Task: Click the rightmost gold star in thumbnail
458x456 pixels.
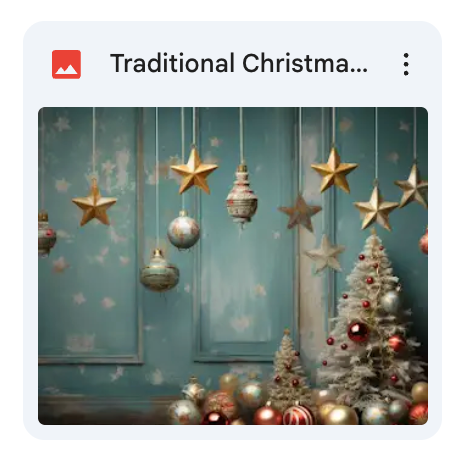Action: (413, 187)
